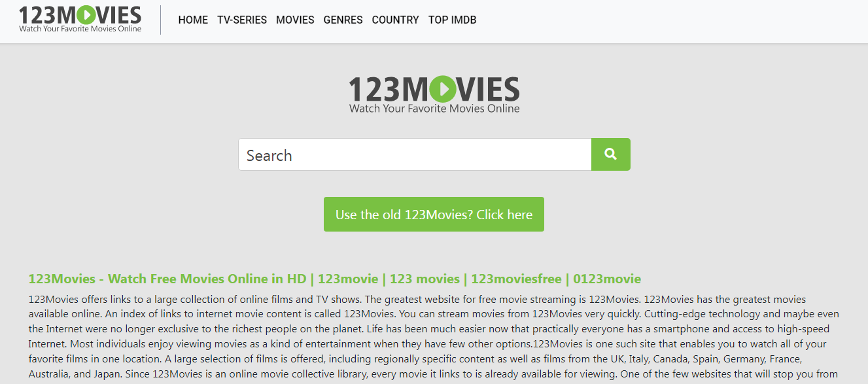Viewport: 868px width, 384px height.
Task: Click the 'Watch Your Favorite Movies Online' header tagline
Action: click(80, 29)
